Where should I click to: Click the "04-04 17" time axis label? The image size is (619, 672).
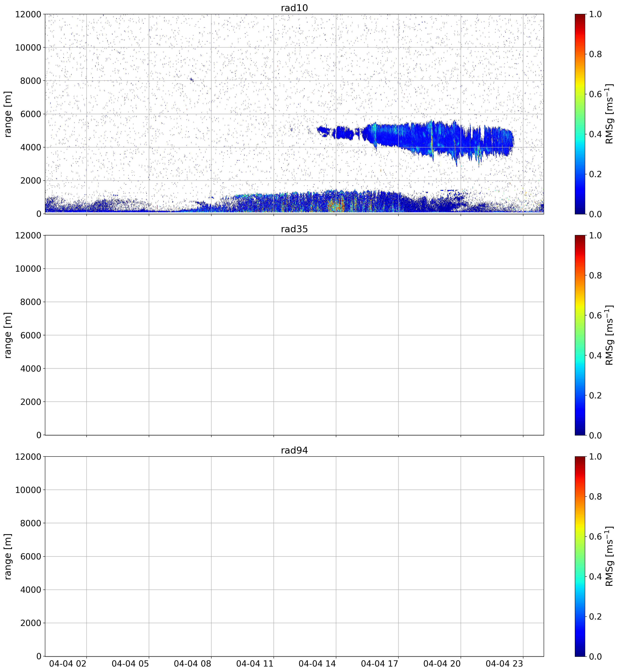380,664
